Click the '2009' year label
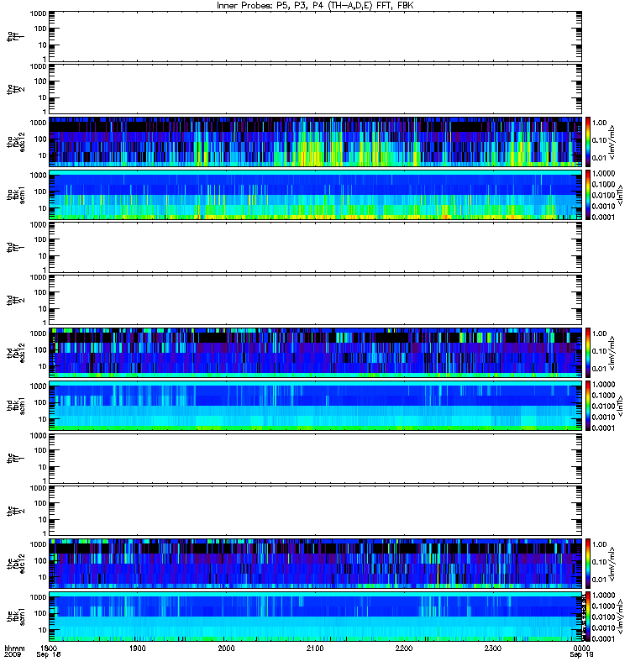 (13, 654)
